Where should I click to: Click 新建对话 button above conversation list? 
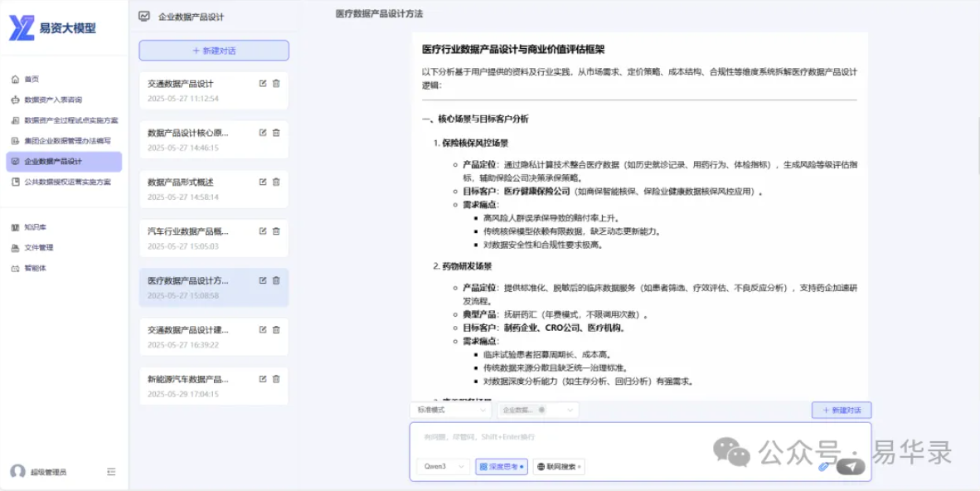click(x=214, y=51)
